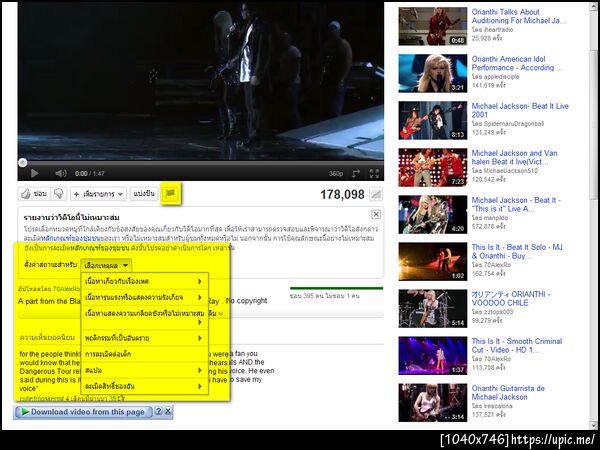Select the hateful or abusive content menu entry
The height and width of the screenshot is (450, 600).
coord(145,318)
